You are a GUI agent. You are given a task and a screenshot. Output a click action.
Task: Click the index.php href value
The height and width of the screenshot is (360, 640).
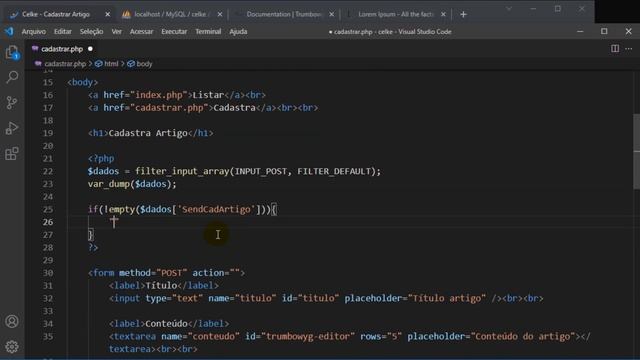click(x=158, y=95)
